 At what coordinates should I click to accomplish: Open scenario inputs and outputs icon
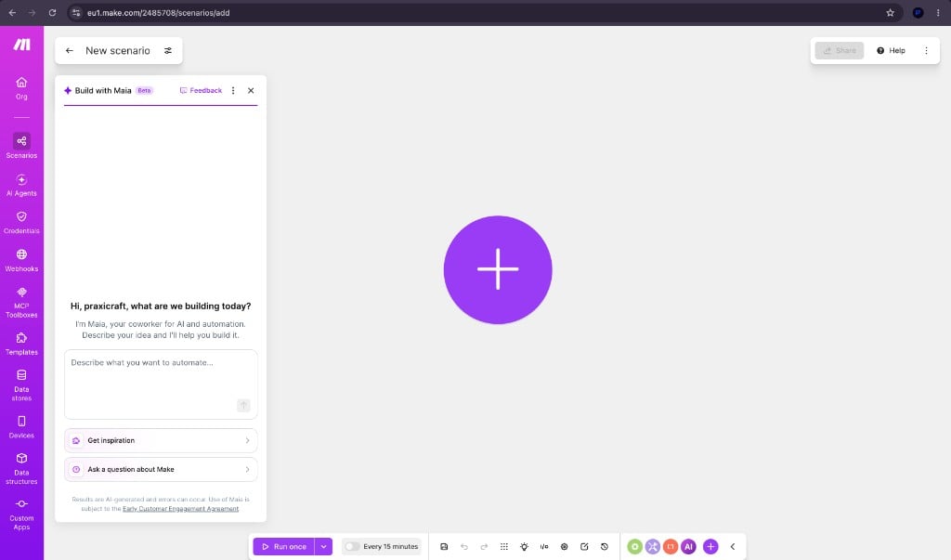(x=544, y=546)
